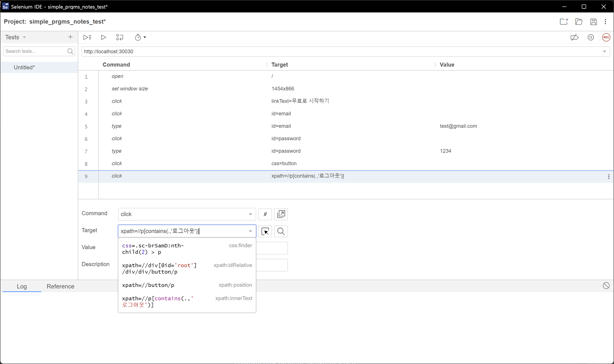The width and height of the screenshot is (614, 364).
Task: Click value 1234 cell
Action: [445, 151]
